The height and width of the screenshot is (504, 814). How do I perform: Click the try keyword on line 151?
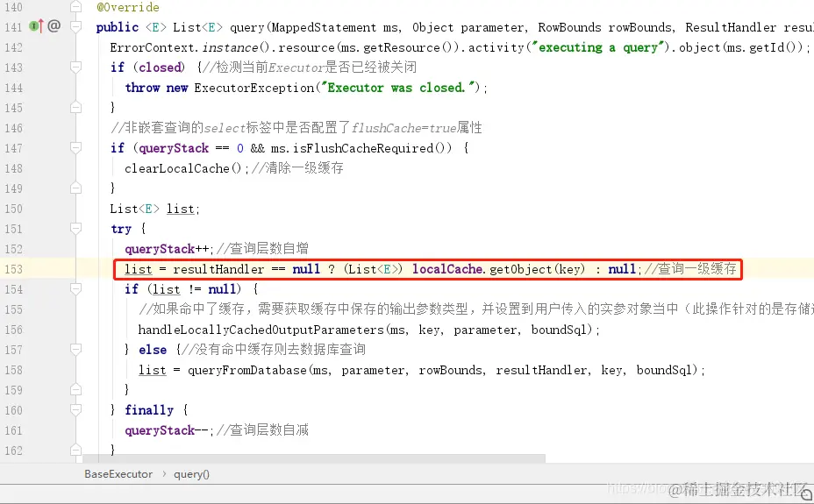[x=121, y=229]
